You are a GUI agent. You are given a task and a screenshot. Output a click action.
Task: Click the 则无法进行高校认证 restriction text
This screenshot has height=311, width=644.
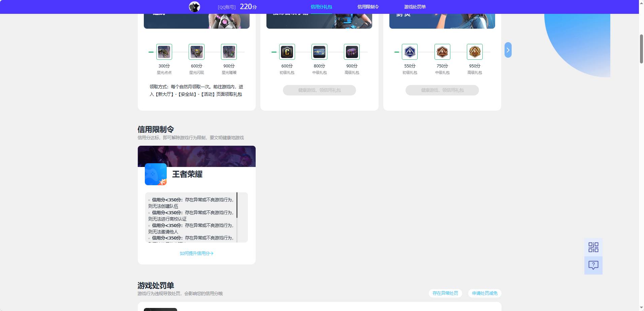pos(167,219)
